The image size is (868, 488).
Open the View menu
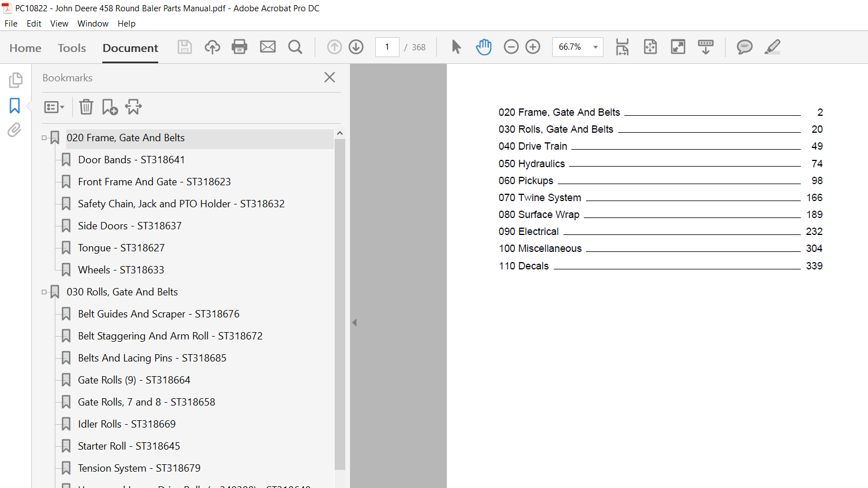[59, 24]
